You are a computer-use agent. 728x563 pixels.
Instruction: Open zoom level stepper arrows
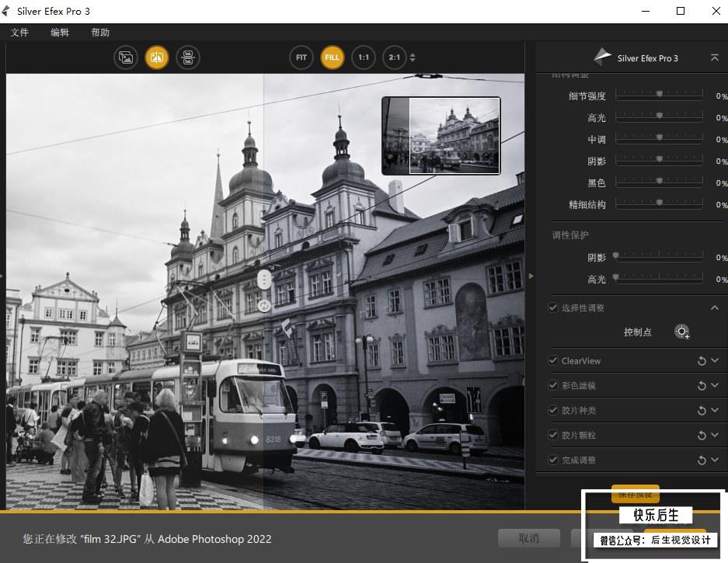[x=413, y=57]
